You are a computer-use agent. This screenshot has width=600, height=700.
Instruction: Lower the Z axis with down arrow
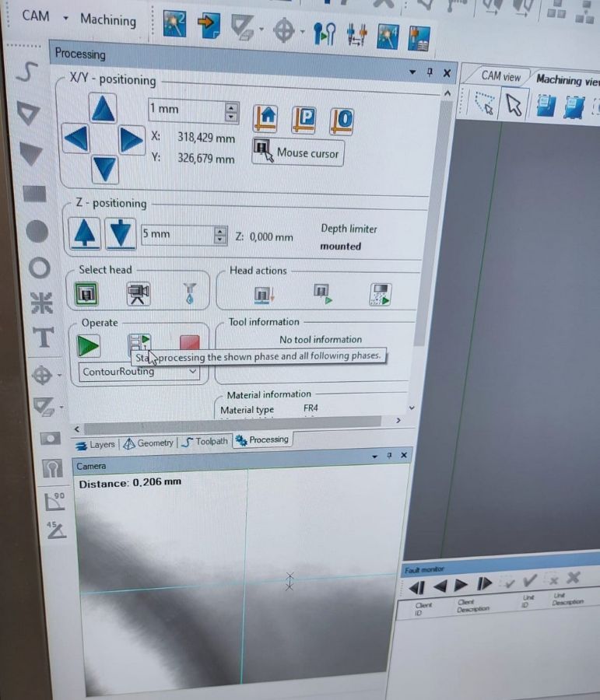[x=120, y=234]
